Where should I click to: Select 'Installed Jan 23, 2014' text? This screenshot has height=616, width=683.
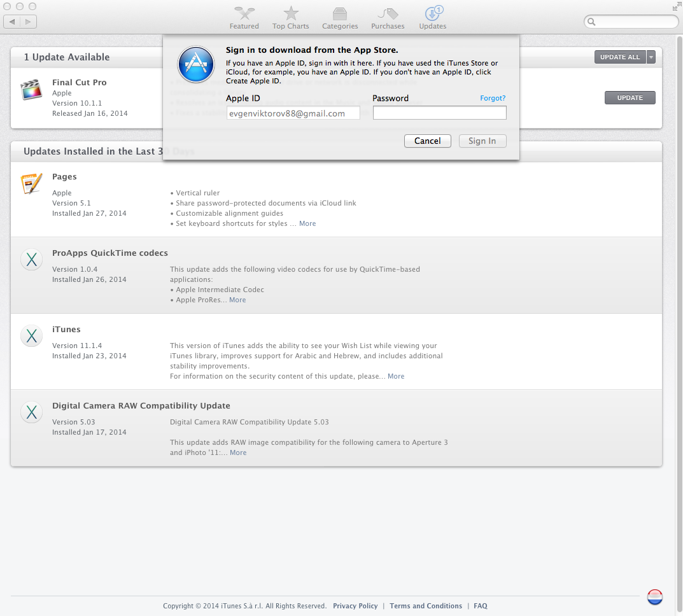tap(89, 356)
